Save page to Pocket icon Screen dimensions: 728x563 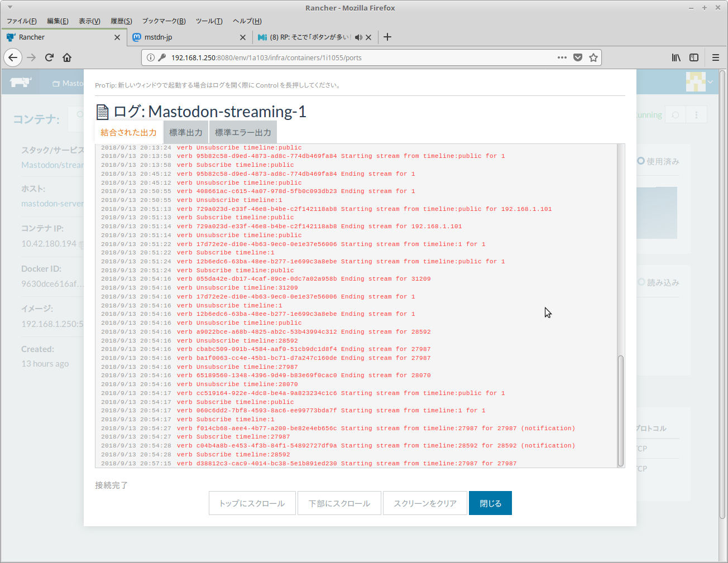coord(578,57)
